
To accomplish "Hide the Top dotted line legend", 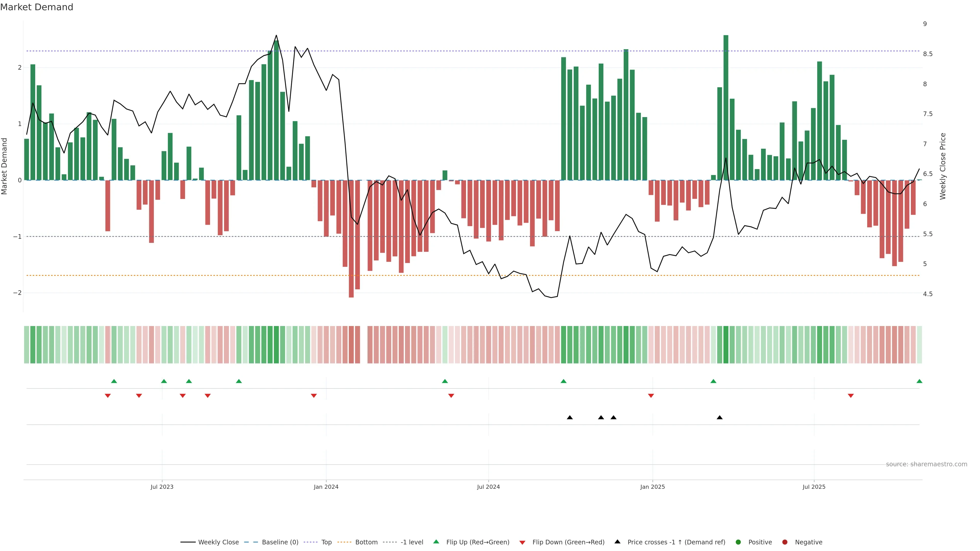I will (326, 542).
